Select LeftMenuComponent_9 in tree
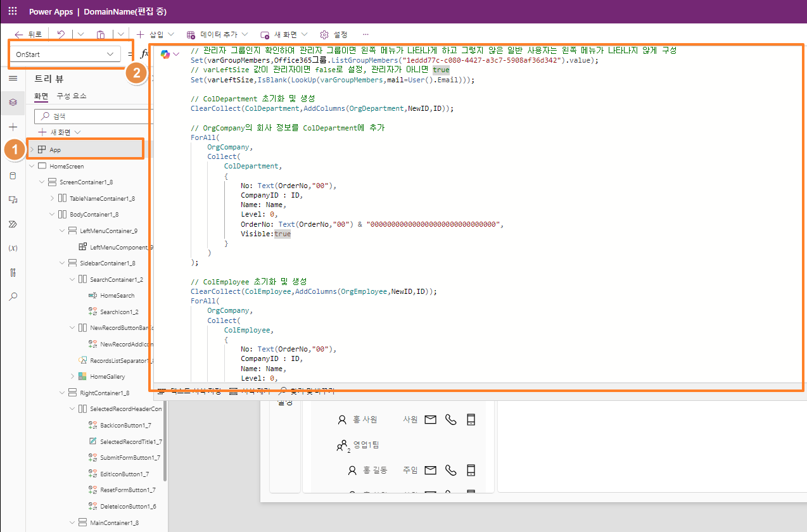This screenshot has width=807, height=532. [x=122, y=247]
